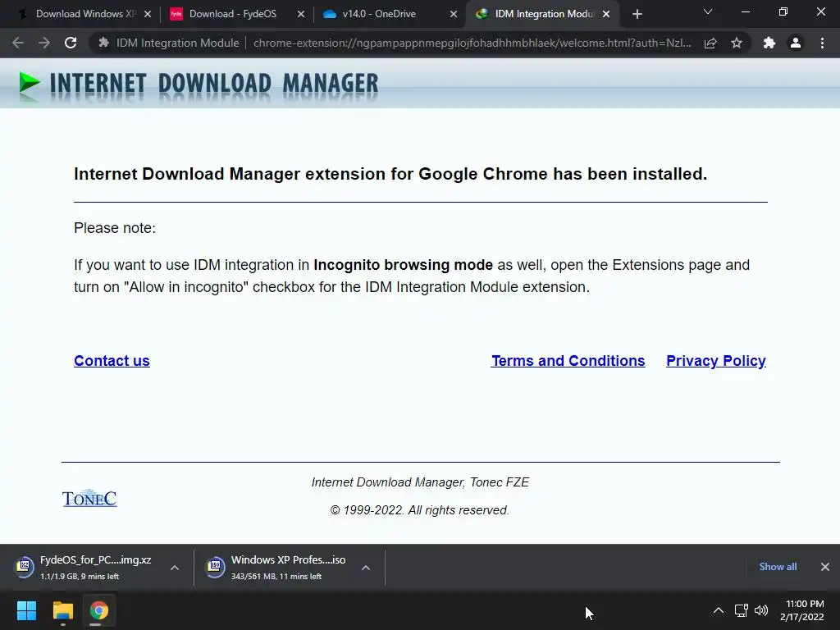The image size is (840, 630).
Task: Open the Contact us link
Action: tap(112, 361)
